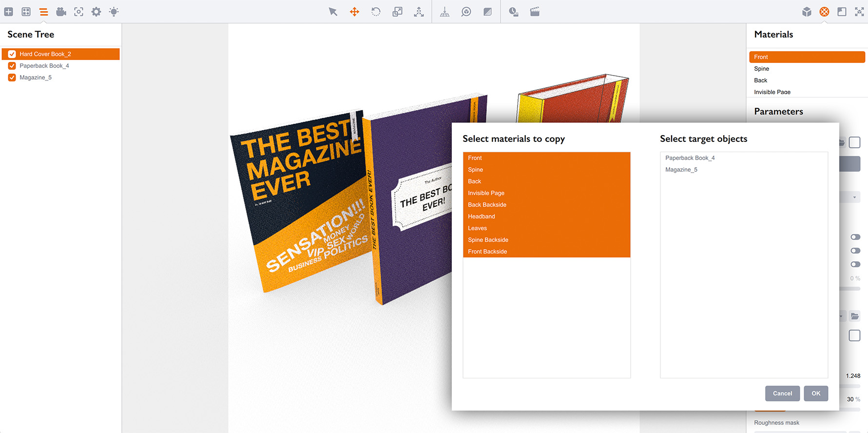Activate the move tool icon
Screen dimensions: 868x433
tap(355, 12)
